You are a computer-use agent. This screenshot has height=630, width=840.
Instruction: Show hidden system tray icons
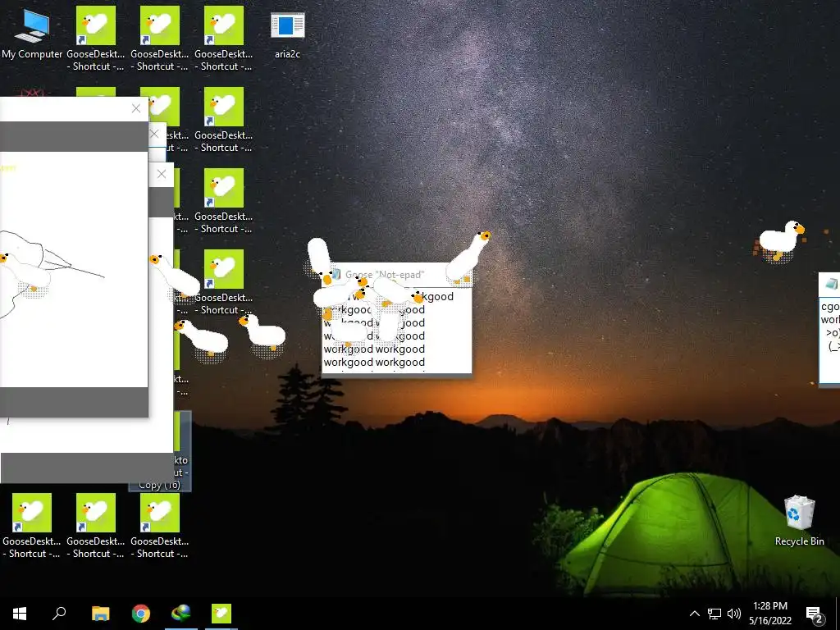click(x=694, y=614)
